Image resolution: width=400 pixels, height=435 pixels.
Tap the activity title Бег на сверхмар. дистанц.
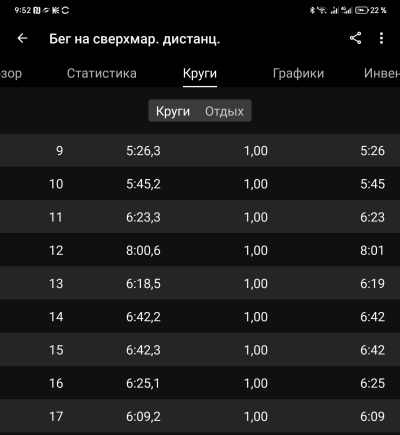pyautogui.click(x=135, y=39)
